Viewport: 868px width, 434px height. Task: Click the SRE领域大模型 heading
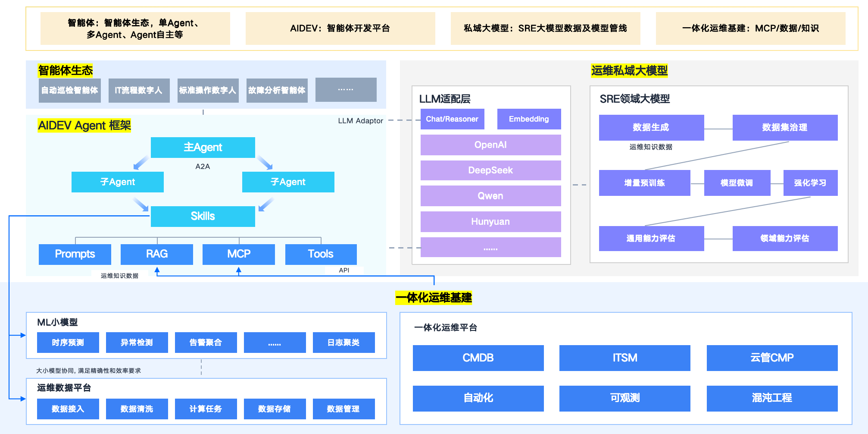[x=634, y=99]
